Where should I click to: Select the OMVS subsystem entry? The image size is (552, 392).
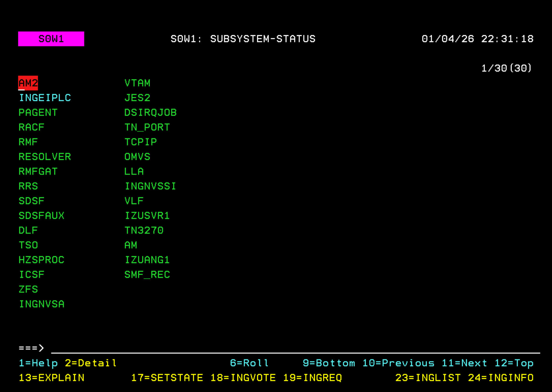point(137,157)
